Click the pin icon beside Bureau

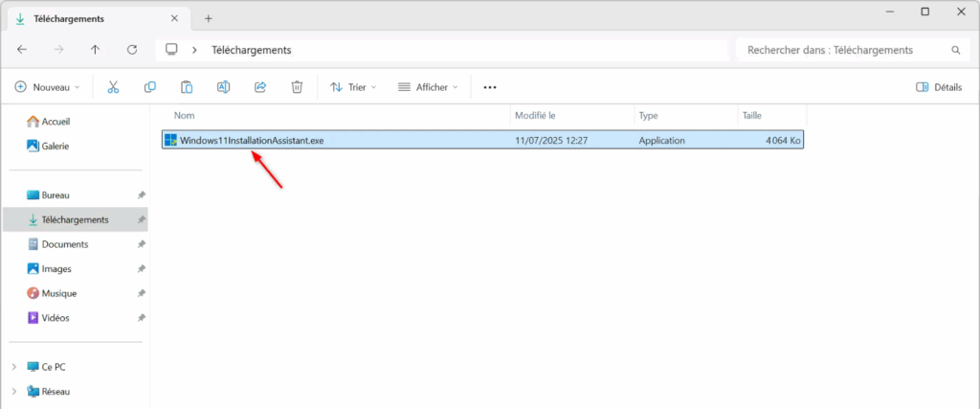[142, 195]
